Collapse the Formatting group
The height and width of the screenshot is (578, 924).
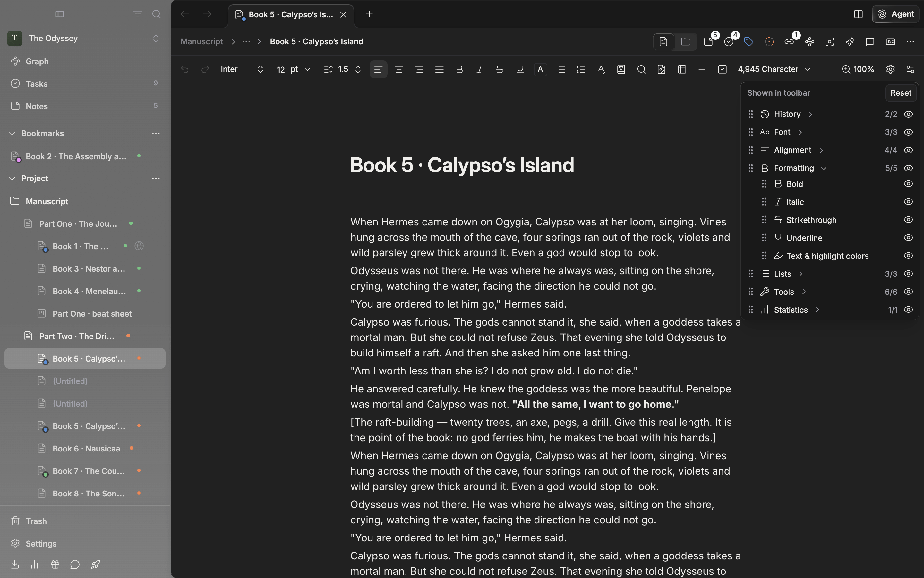coord(824,168)
